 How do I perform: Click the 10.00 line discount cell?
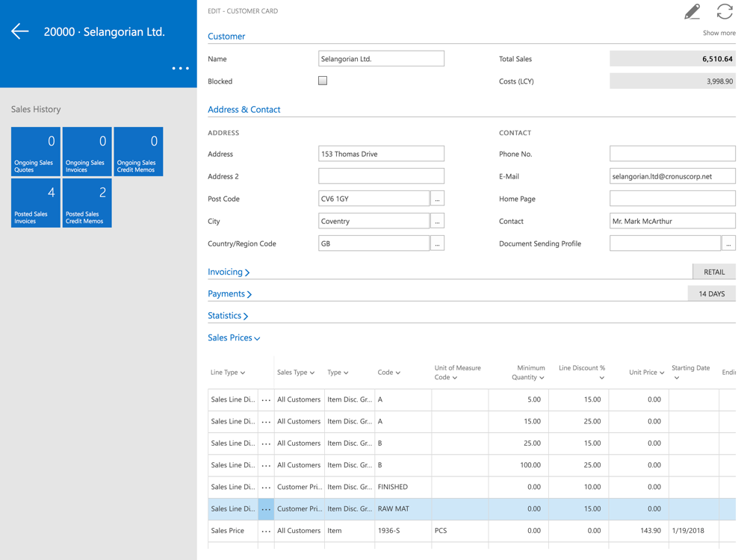click(578, 487)
